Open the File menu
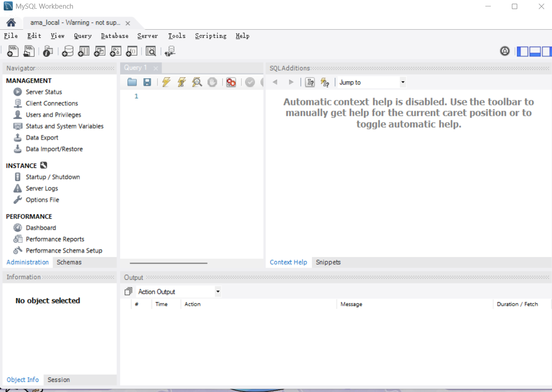Viewport: 552px width, 392px height. point(11,36)
